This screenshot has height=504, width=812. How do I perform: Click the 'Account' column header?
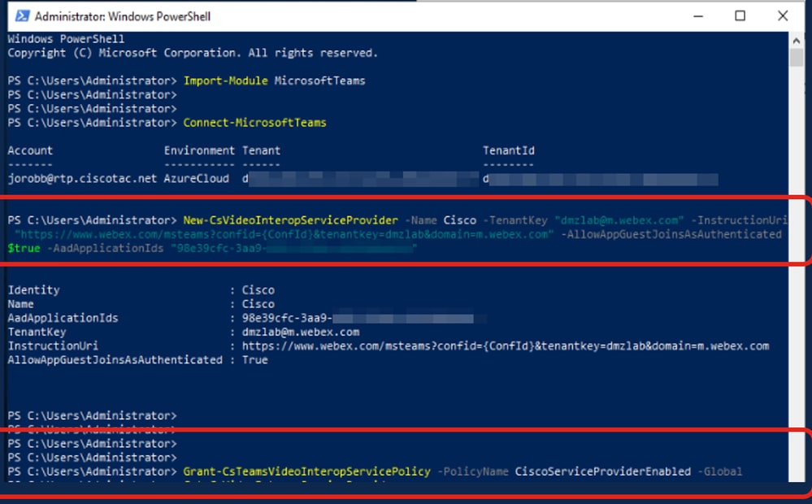[x=30, y=150]
